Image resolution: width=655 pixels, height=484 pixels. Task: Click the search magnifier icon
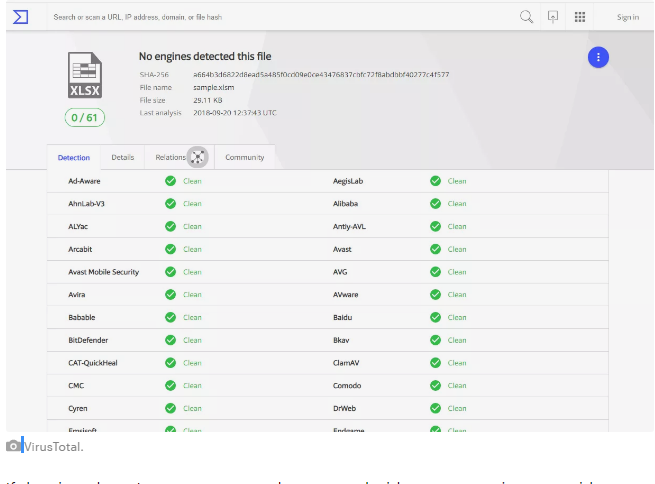pyautogui.click(x=526, y=17)
